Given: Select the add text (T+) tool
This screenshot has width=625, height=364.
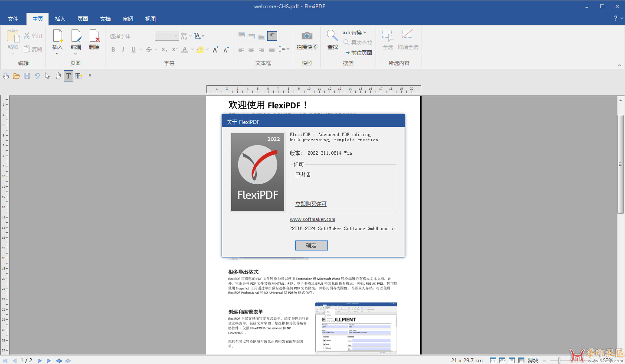Looking at the screenshot, I should click(x=79, y=76).
